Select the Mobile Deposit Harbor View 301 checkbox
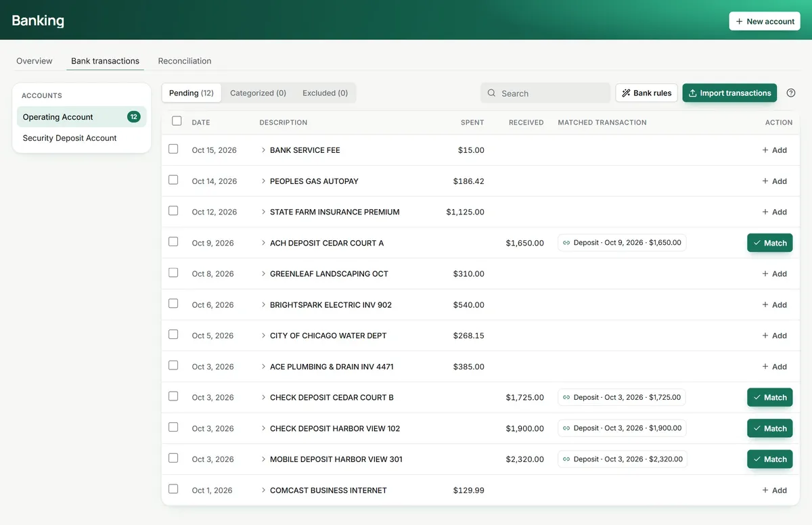812x525 pixels. [x=173, y=458]
